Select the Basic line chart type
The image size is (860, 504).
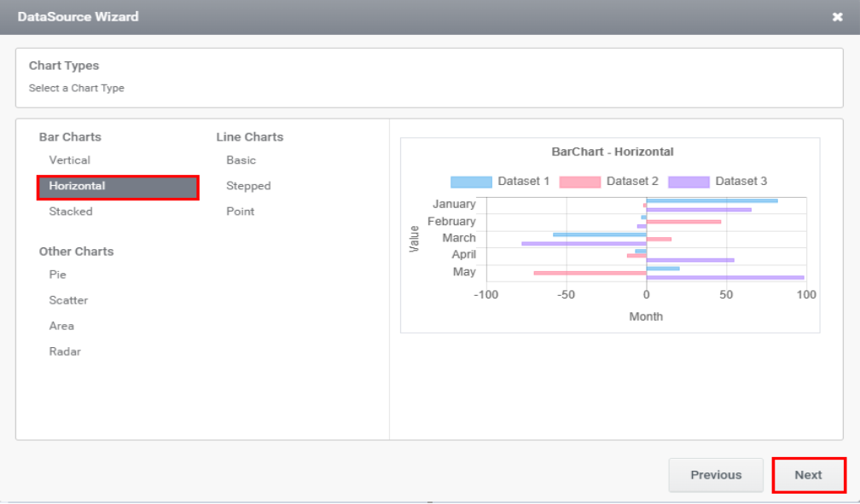tap(241, 160)
